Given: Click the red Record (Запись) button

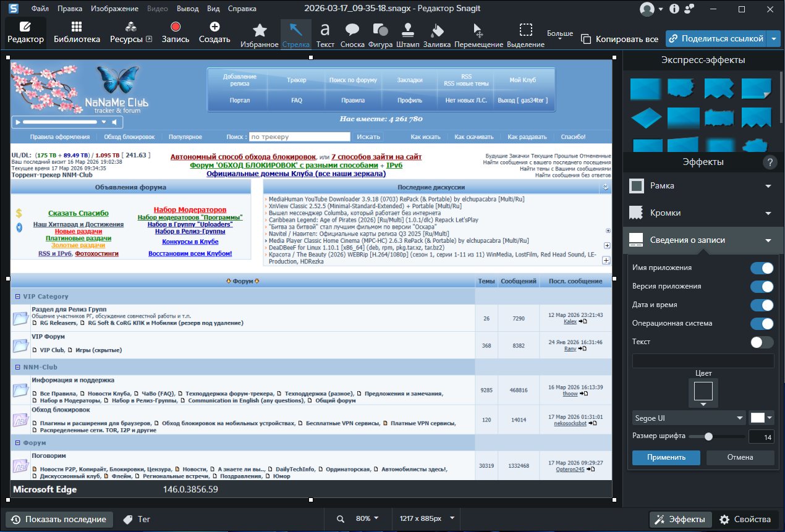Looking at the screenshot, I should [176, 32].
